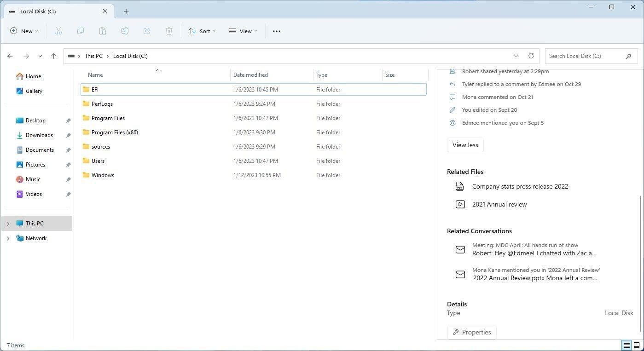Image resolution: width=644 pixels, height=351 pixels.
Task: Open the Properties button in details pane
Action: pos(472,332)
